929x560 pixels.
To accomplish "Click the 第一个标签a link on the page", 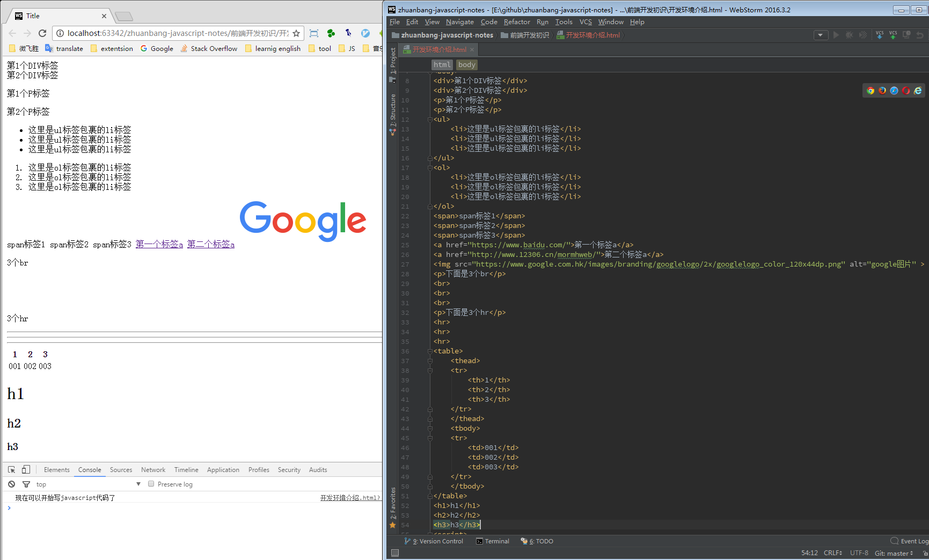I will pyautogui.click(x=159, y=245).
